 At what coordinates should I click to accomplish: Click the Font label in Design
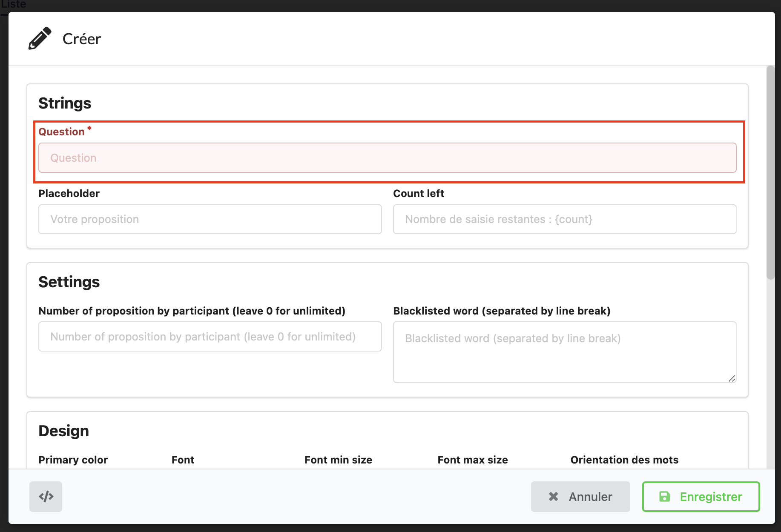tap(183, 460)
